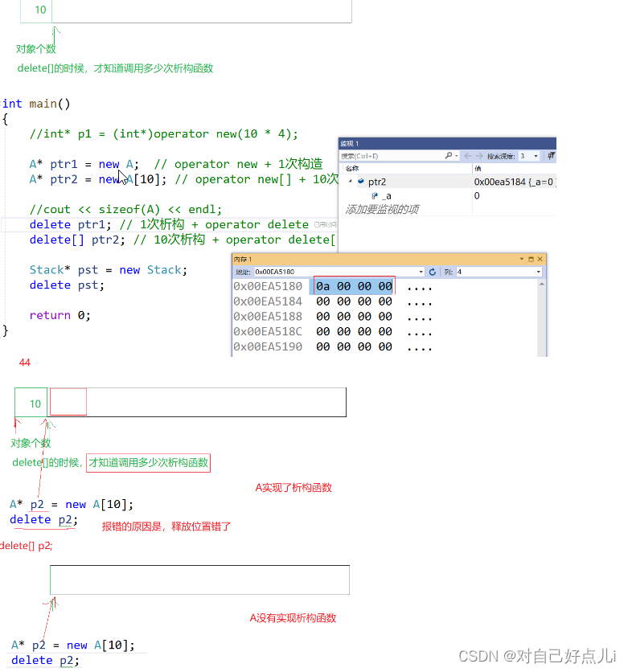Click the Value column header in Watch 1
The width and height of the screenshot is (628, 672).
click(478, 169)
